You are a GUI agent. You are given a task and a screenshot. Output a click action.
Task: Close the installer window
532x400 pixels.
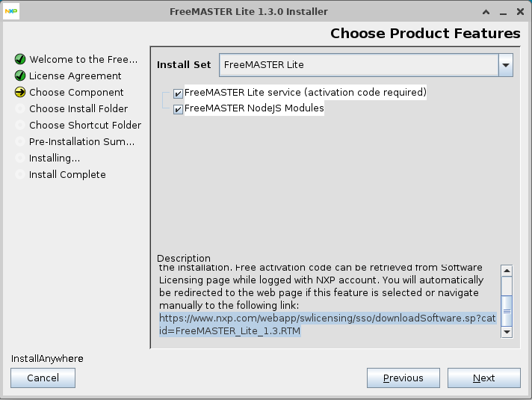pyautogui.click(x=519, y=12)
